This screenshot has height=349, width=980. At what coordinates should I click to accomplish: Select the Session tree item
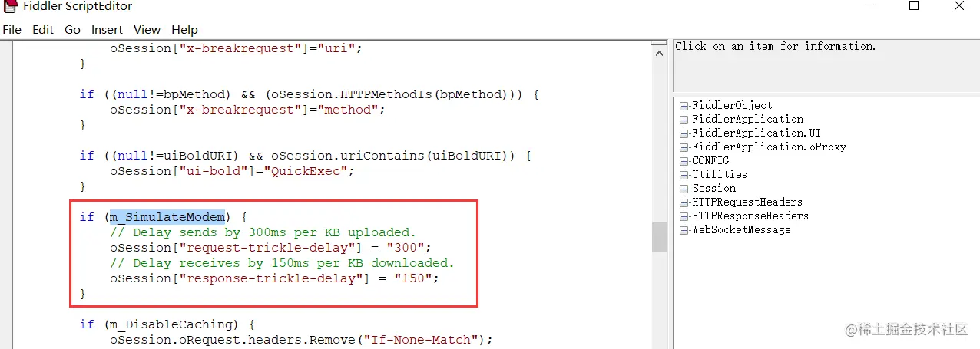coord(713,189)
